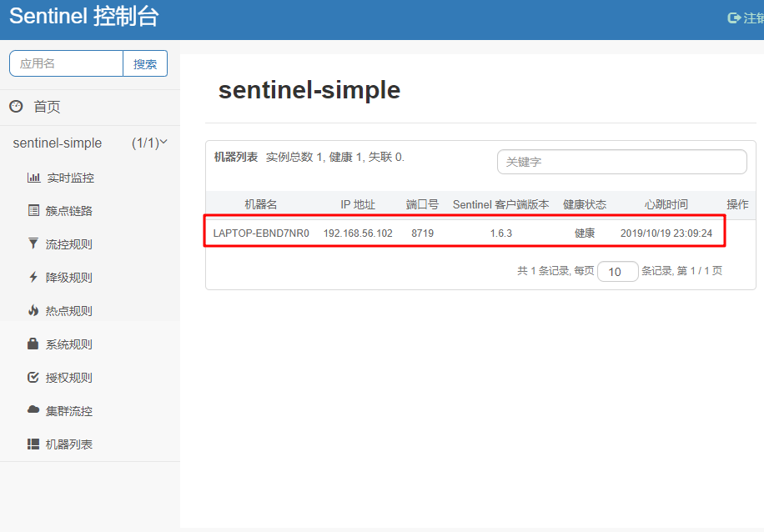Click the logout arrow icon for 注销
The image size is (764, 532).
pos(733,17)
